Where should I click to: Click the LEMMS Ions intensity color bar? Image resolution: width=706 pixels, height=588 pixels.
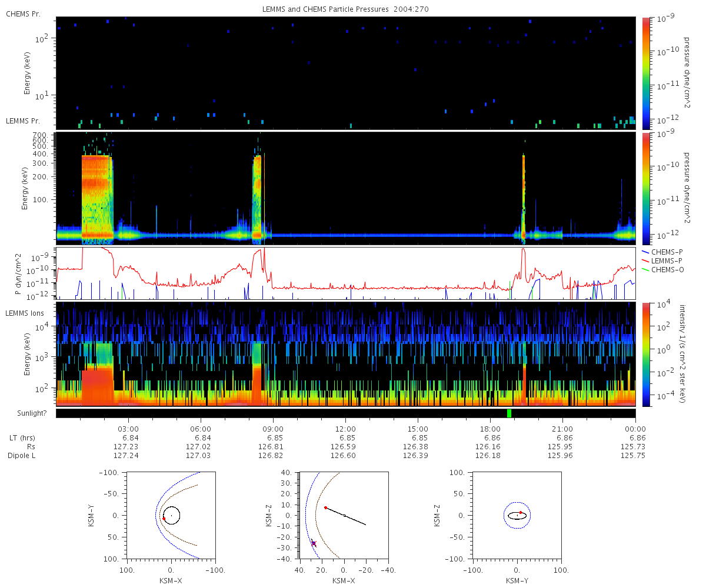point(646,355)
